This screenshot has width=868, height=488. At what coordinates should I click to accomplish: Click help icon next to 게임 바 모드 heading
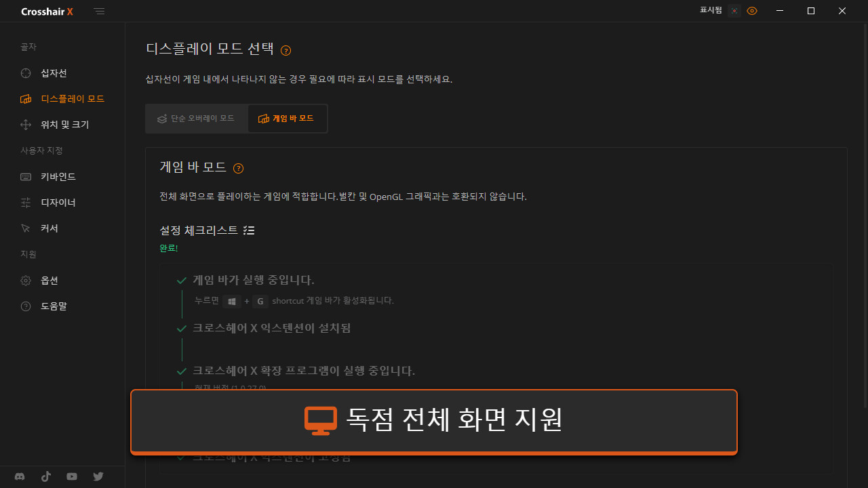238,169
